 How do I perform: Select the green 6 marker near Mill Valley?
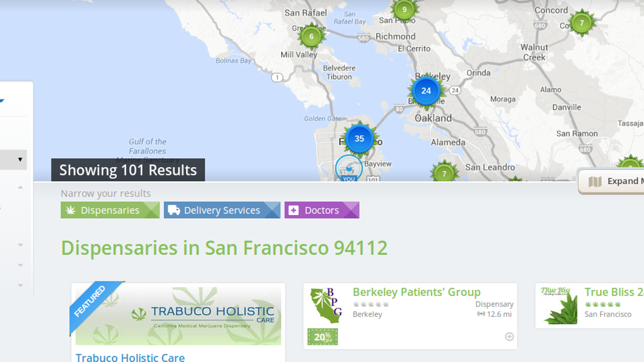tap(311, 36)
